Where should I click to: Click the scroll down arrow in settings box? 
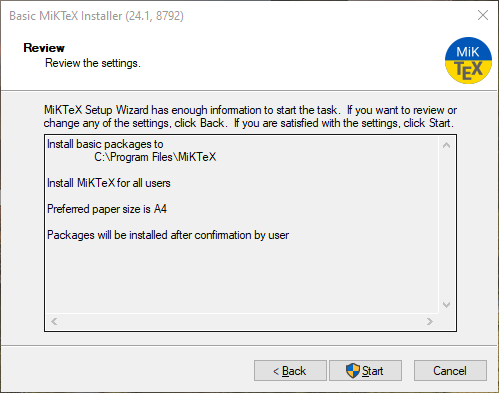[x=446, y=305]
